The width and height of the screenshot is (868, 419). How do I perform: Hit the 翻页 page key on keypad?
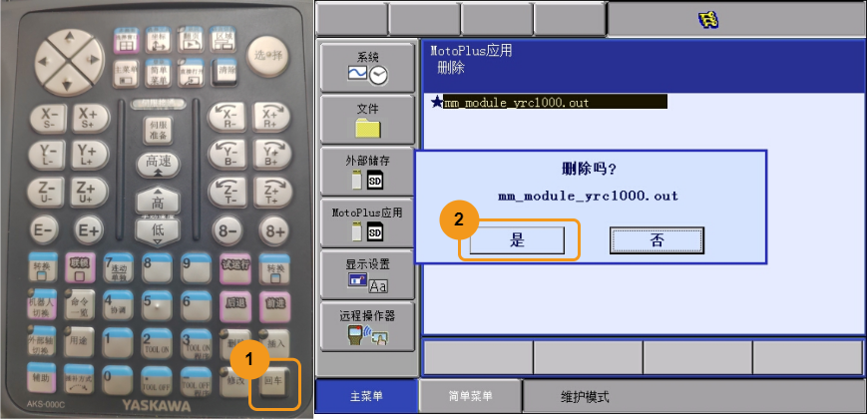(x=191, y=40)
